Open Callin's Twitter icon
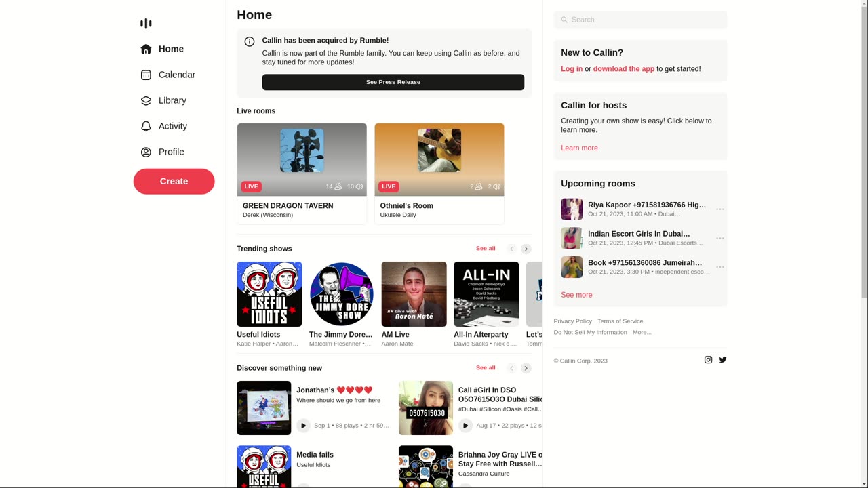Screen dimensions: 868x488 [x=723, y=360]
